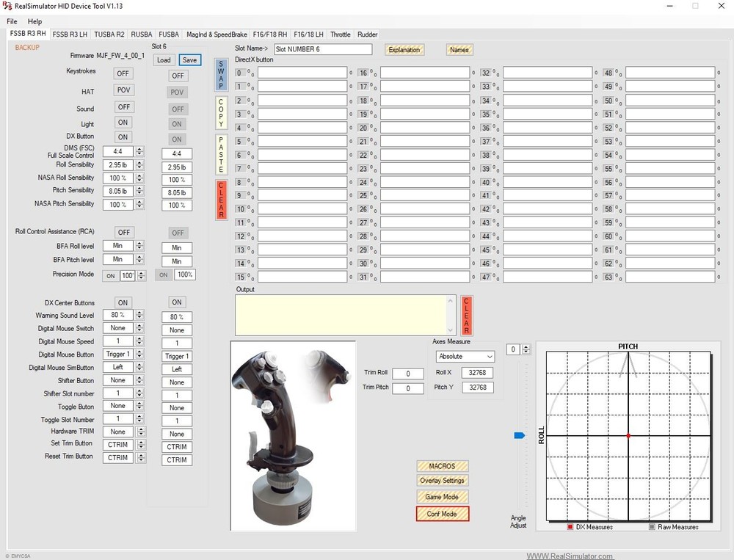Switch to the TUSBA R2 tab
Screen dimensions: 734x560
click(109, 34)
